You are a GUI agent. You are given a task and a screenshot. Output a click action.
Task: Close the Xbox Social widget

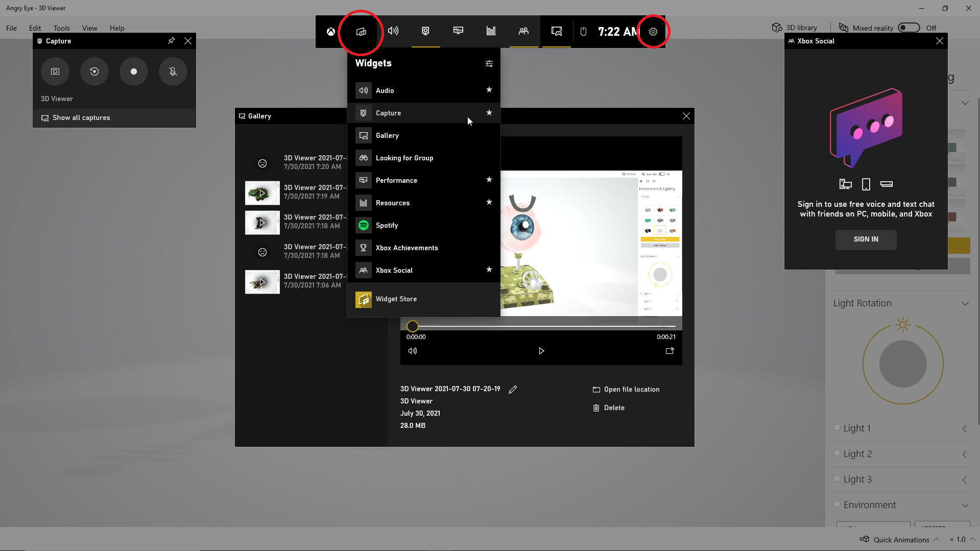940,41
